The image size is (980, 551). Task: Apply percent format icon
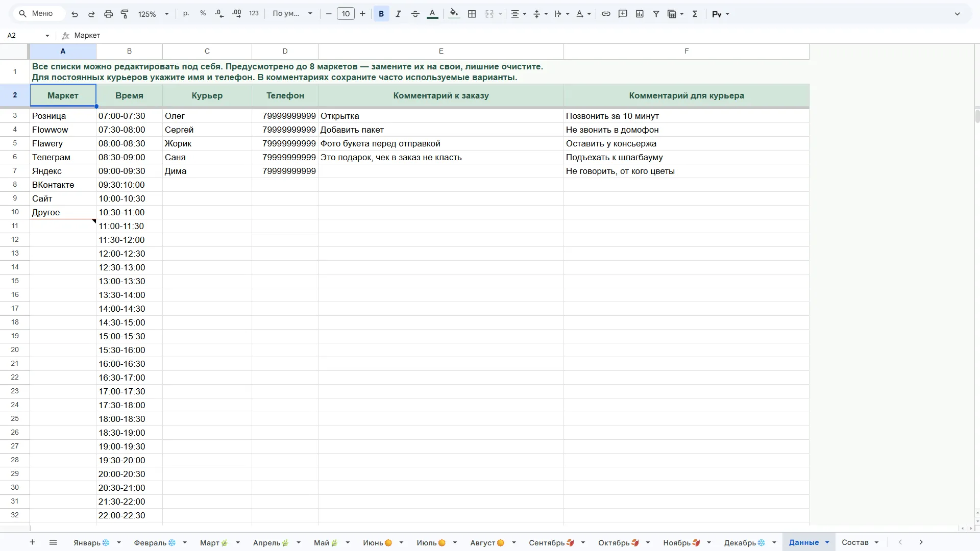click(203, 14)
